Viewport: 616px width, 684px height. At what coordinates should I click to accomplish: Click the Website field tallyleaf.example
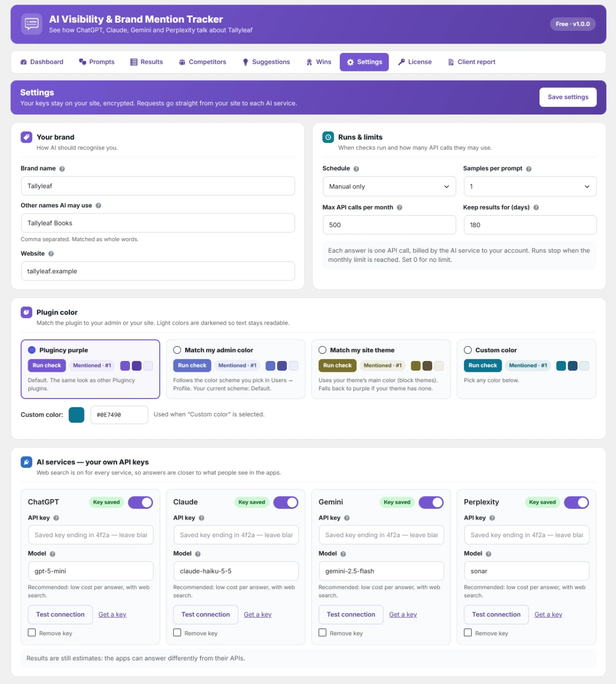tap(158, 271)
